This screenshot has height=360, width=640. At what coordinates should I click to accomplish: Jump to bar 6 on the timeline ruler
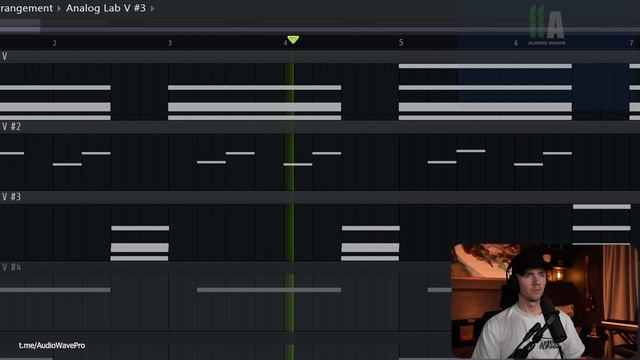(x=516, y=43)
